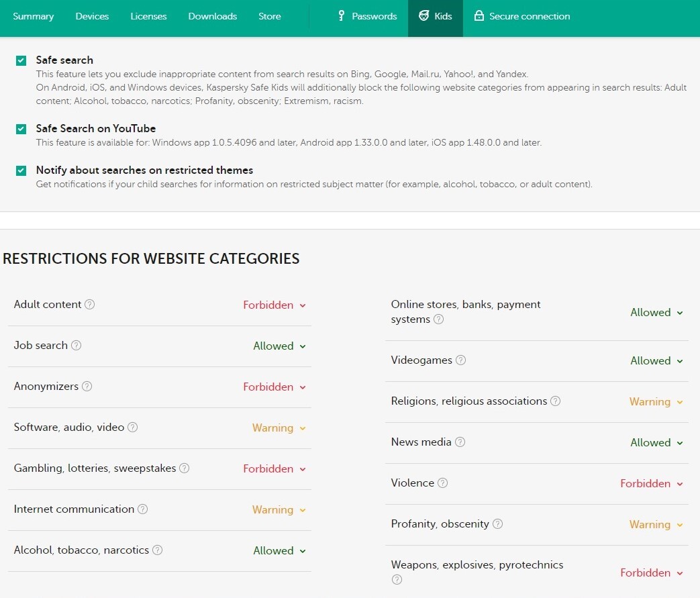The width and height of the screenshot is (700, 598).
Task: Click the question mark next to Anonymizers
Action: [x=87, y=387]
